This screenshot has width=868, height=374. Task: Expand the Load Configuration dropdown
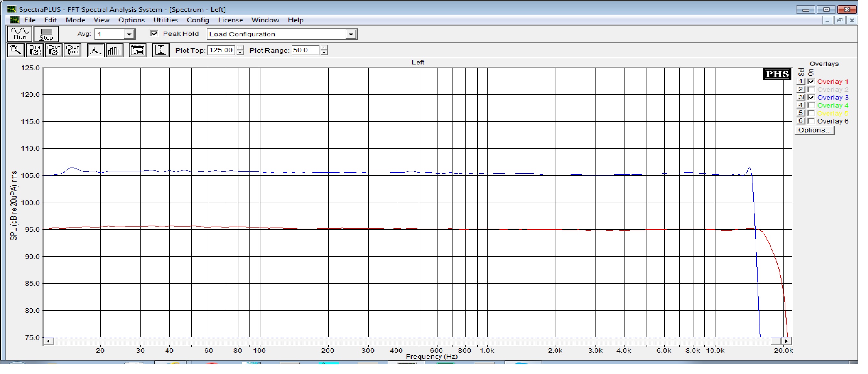pos(351,34)
